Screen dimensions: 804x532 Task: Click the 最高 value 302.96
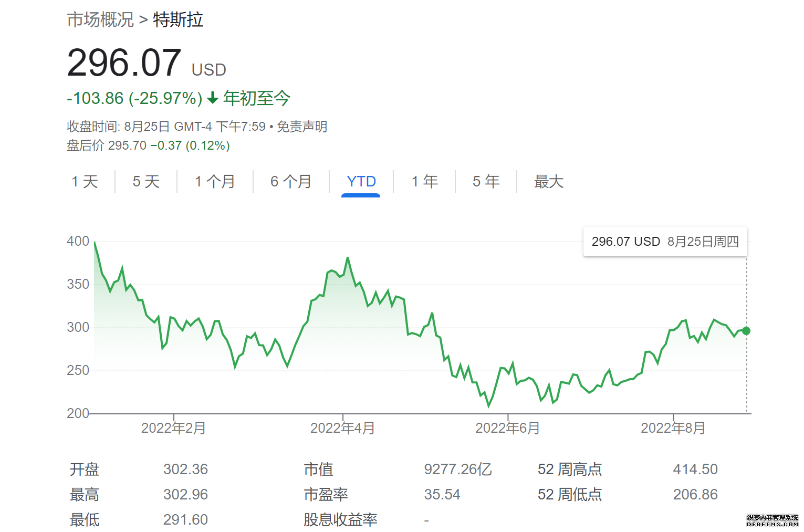click(185, 494)
